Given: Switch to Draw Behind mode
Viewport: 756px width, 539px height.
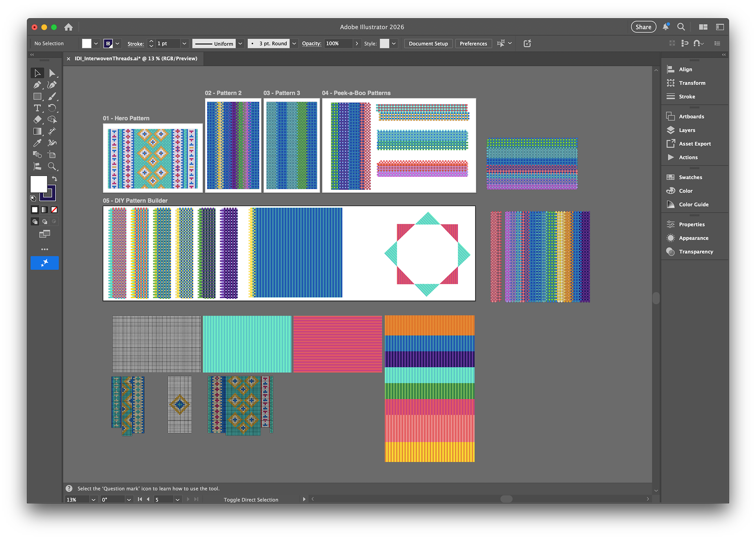Looking at the screenshot, I should (44, 221).
